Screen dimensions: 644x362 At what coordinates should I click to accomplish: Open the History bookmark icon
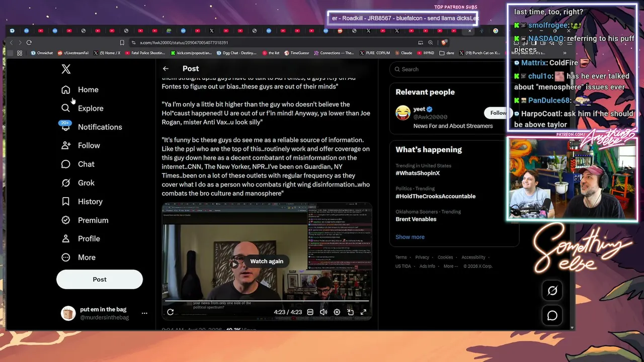pyautogui.click(x=66, y=202)
